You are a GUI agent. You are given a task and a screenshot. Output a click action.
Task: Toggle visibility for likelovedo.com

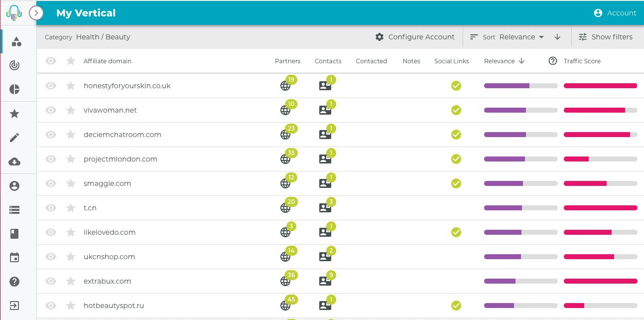click(51, 232)
